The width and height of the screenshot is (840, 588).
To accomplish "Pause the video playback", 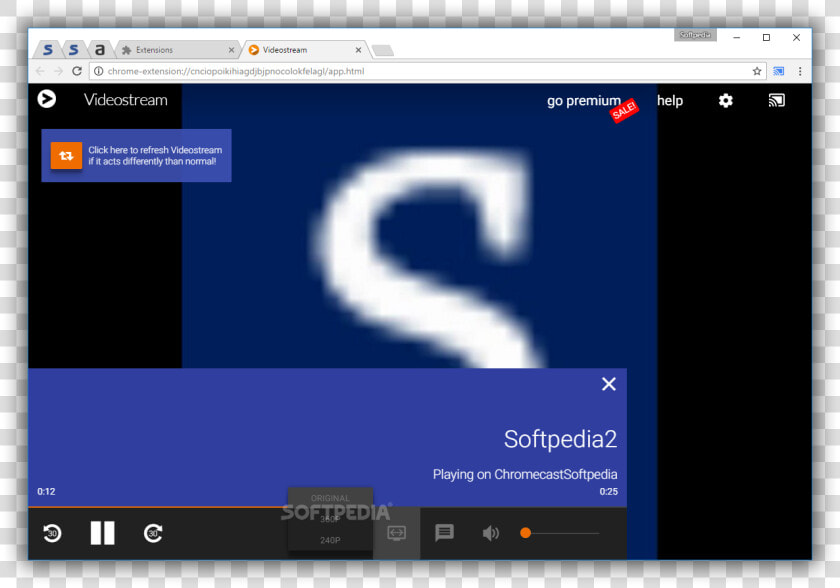I will click(x=102, y=533).
